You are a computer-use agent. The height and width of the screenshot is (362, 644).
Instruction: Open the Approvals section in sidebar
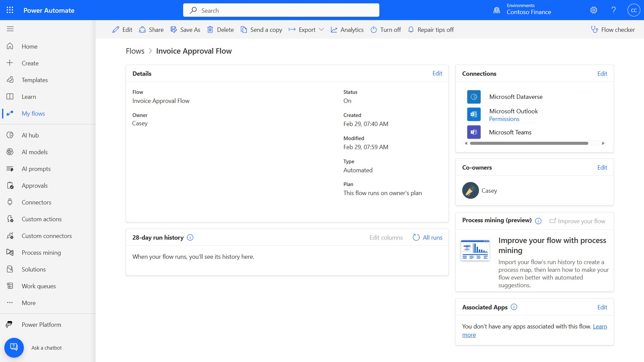[35, 185]
